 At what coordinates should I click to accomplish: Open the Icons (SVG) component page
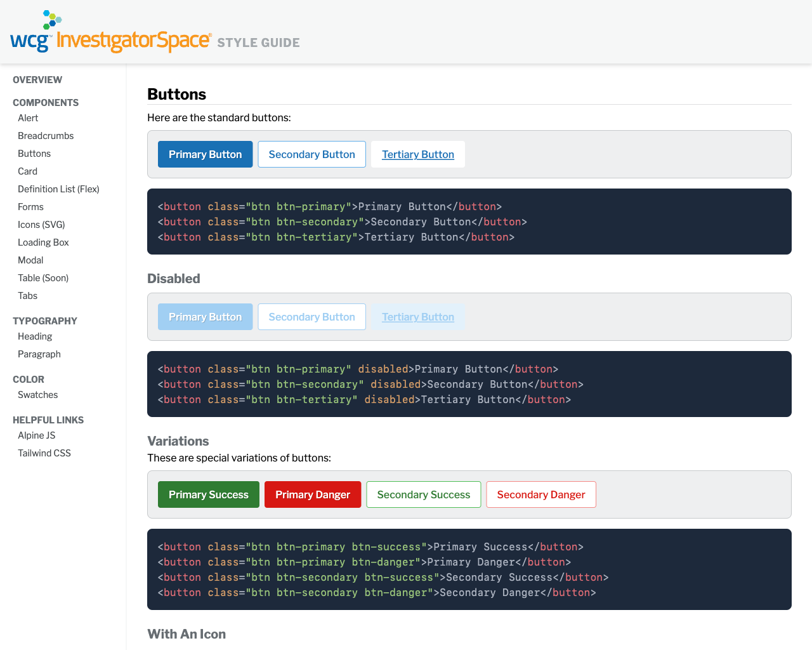[x=41, y=224]
